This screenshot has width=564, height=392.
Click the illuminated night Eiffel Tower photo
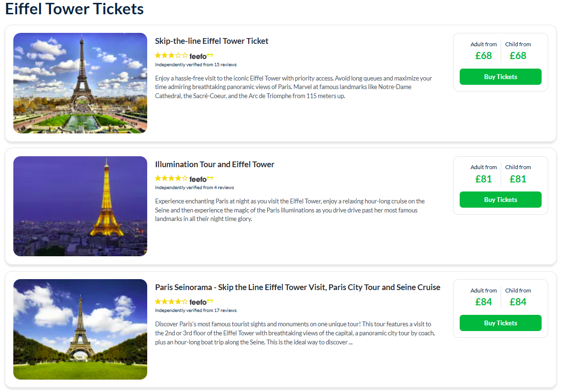click(80, 206)
